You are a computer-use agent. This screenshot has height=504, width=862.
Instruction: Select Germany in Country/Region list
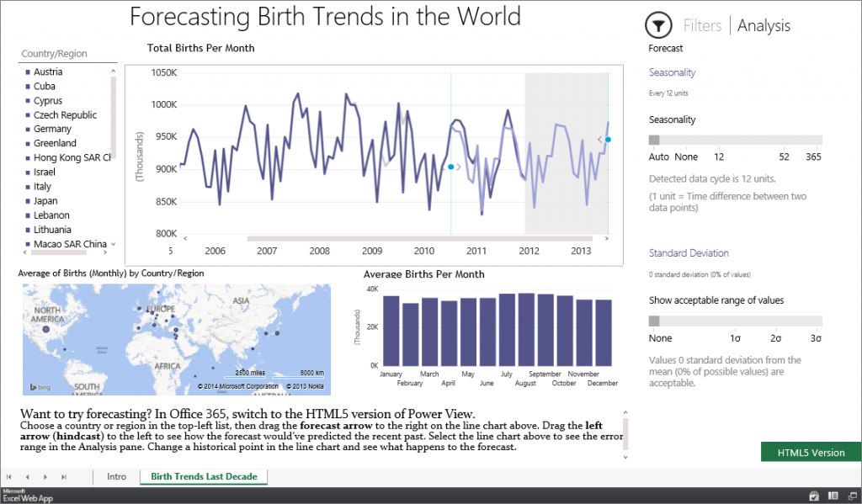[52, 129]
